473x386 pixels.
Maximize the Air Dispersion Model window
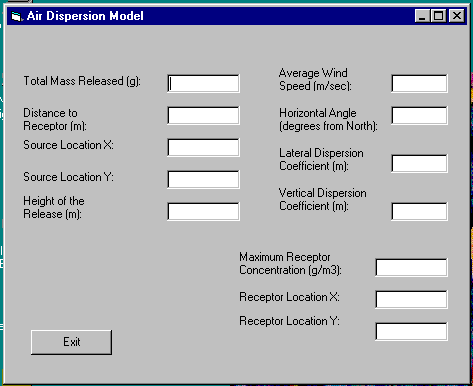(439, 16)
